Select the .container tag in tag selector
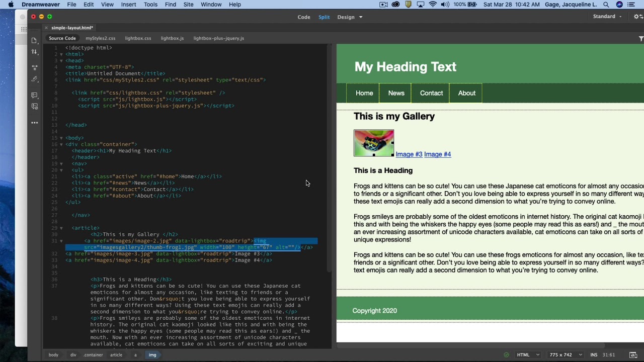644x362 pixels. [x=93, y=355]
